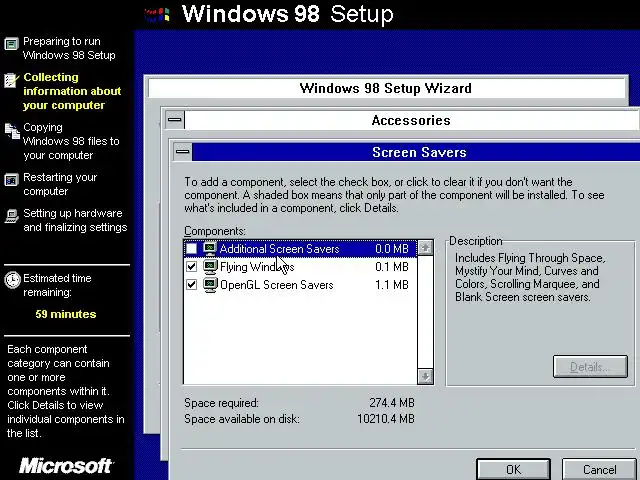Click the Windows flag logo in header
Screen dimensions: 640x480
157,15
